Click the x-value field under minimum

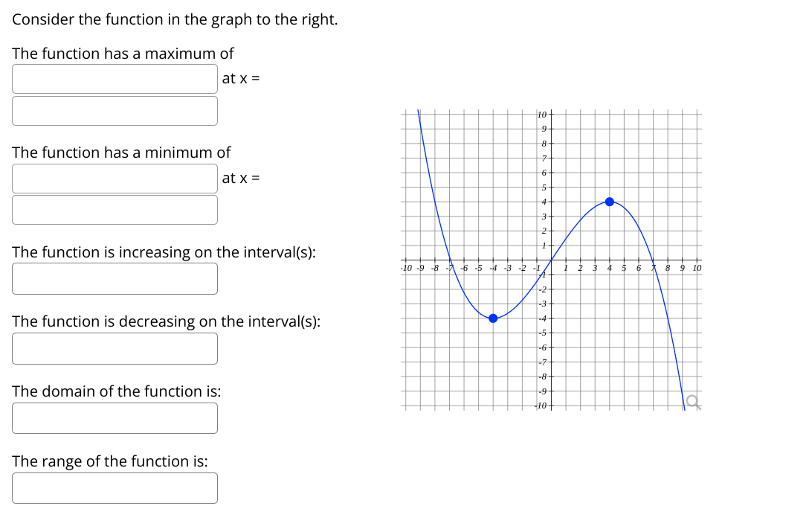coord(115,209)
